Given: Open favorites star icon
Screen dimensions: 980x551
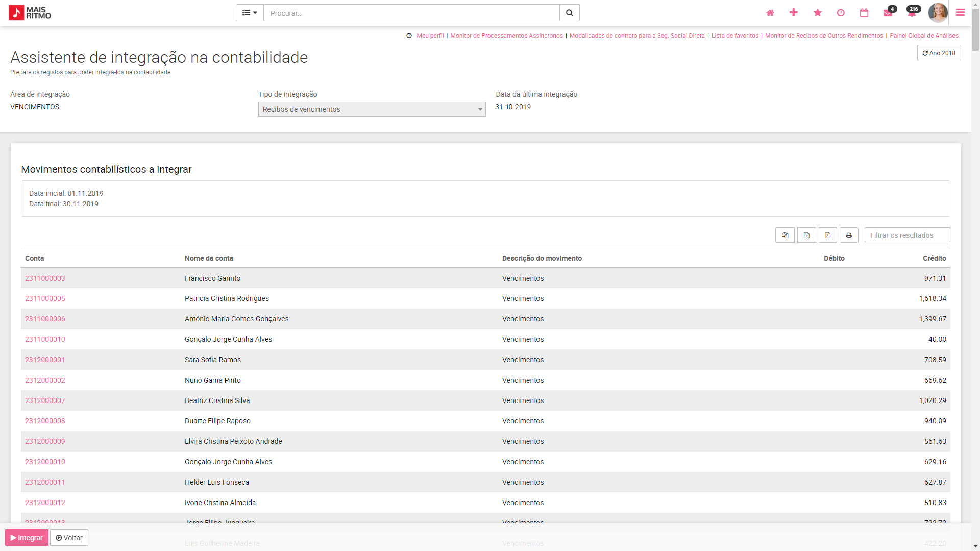Looking at the screenshot, I should click(817, 13).
